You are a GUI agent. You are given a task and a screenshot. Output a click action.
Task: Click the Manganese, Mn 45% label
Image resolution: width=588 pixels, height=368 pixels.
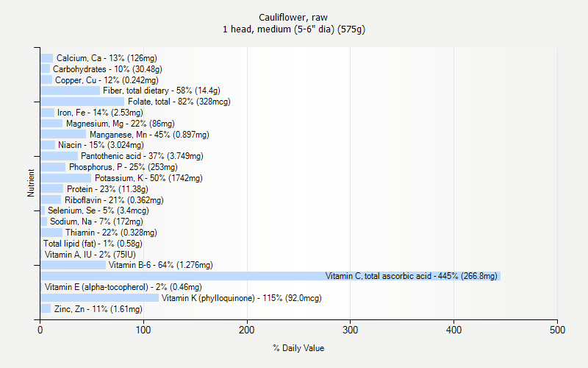(149, 135)
